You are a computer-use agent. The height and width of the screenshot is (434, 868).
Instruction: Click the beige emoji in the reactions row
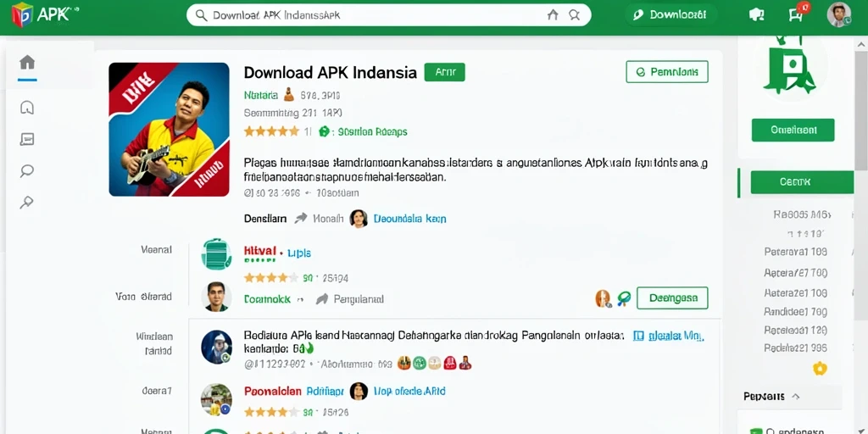click(435, 363)
